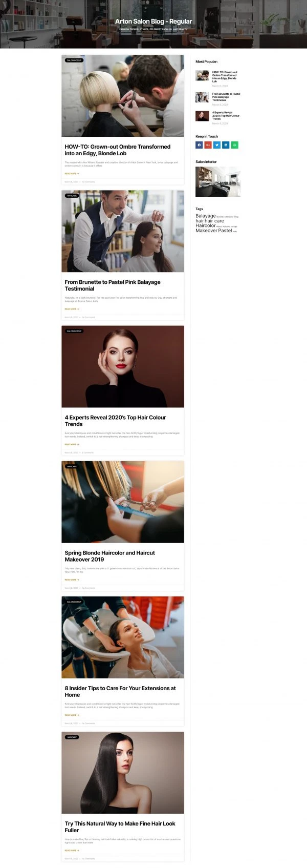The width and height of the screenshot is (307, 868).
Task: Open the hair-washing basin post image
Action: 123,637
